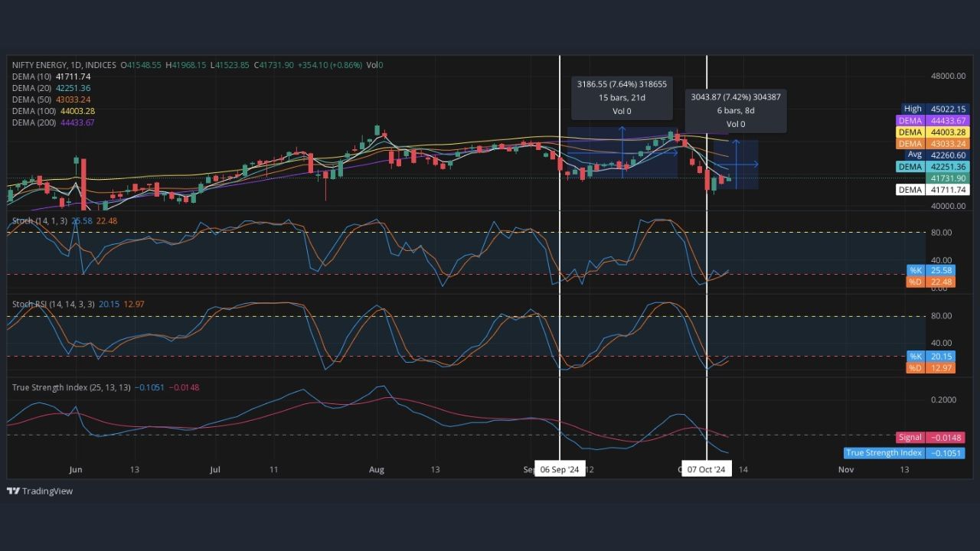Click the 07 Oct '24 date label
The height and width of the screenshot is (551, 980).
pyautogui.click(x=706, y=469)
